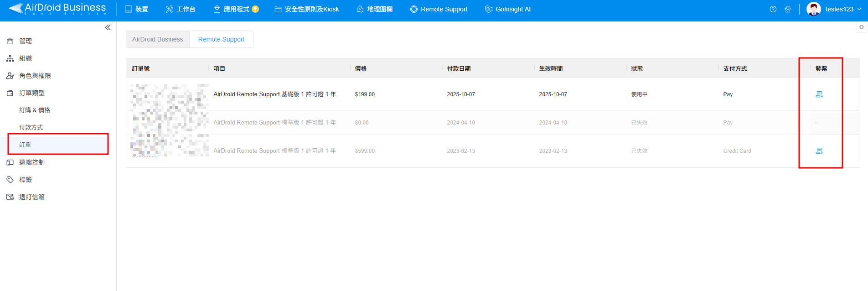Open the help question-mark icon

[773, 9]
